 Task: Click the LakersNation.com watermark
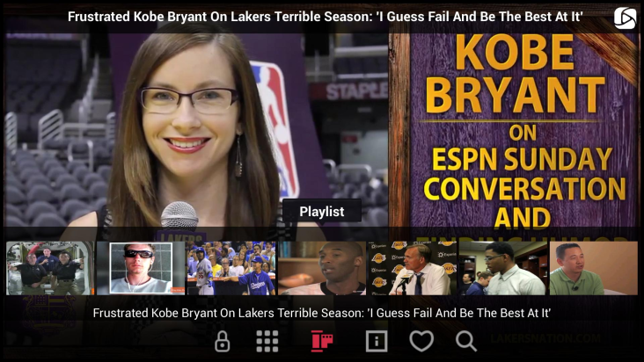click(545, 338)
